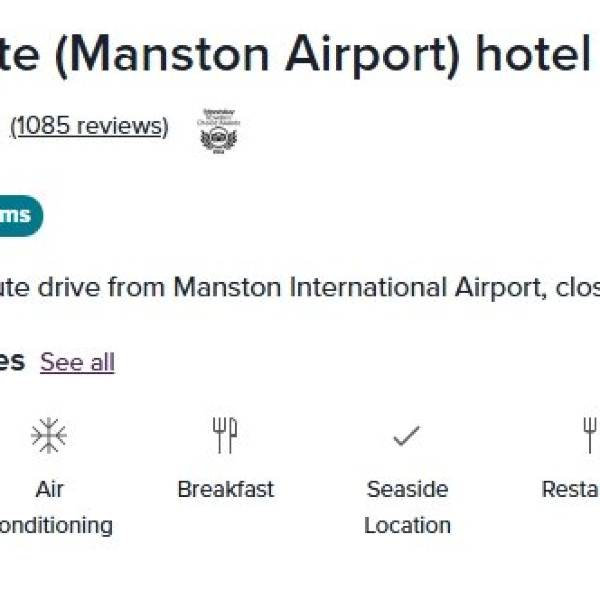
Task: Click the facilities section heading beside See all
Action: click(12, 361)
